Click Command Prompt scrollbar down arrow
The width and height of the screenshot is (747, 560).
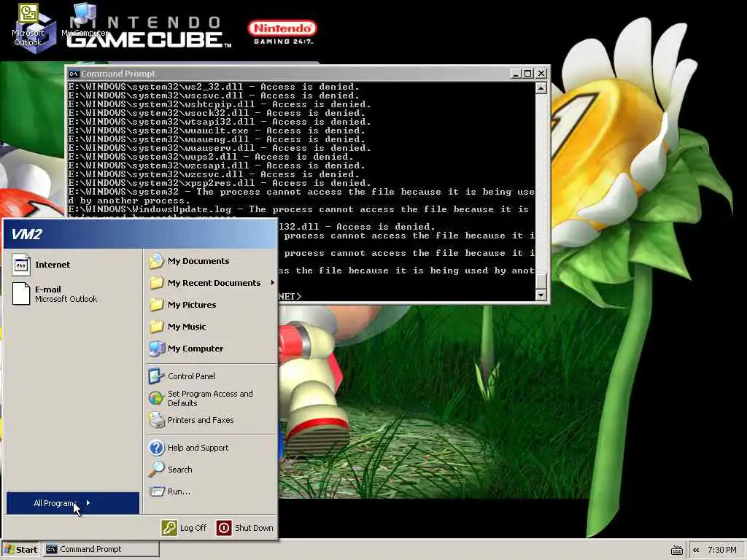(541, 295)
